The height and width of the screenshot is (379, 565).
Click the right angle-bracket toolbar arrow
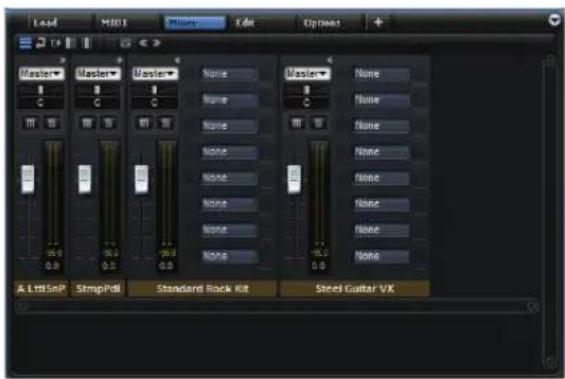[156, 43]
